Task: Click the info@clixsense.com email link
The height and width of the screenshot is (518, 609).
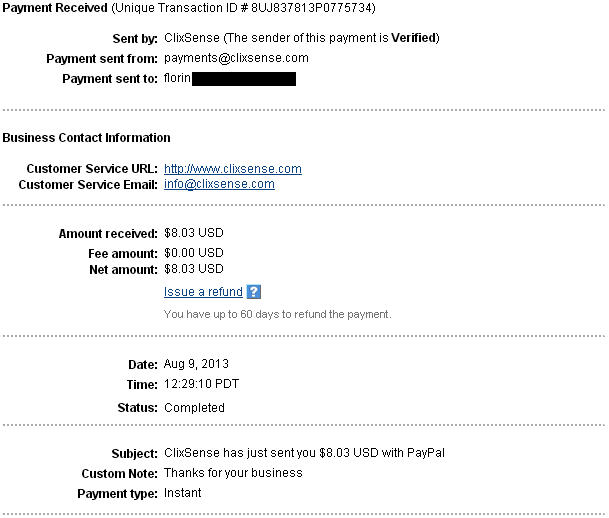Action: pos(219,184)
